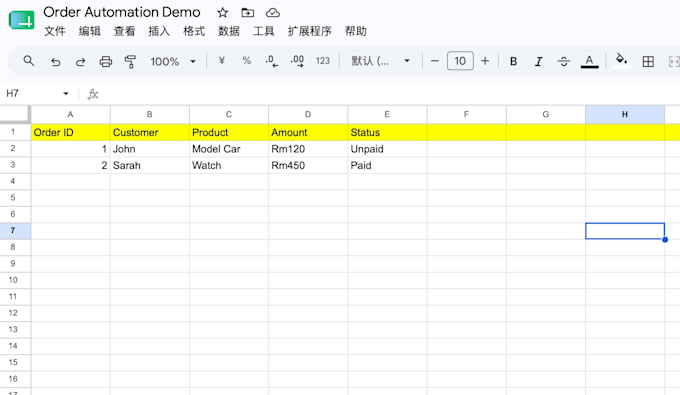Open the text color picker
This screenshot has height=395, width=680.
(x=589, y=62)
